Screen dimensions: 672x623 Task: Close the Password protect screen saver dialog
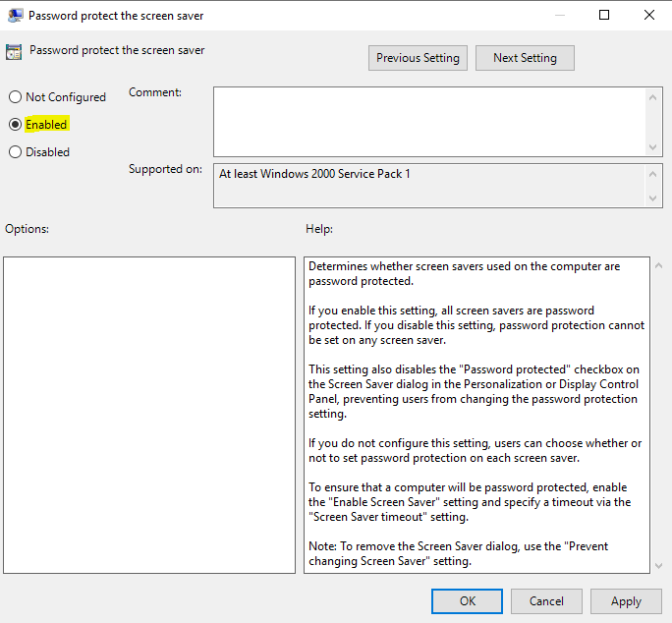pyautogui.click(x=648, y=15)
